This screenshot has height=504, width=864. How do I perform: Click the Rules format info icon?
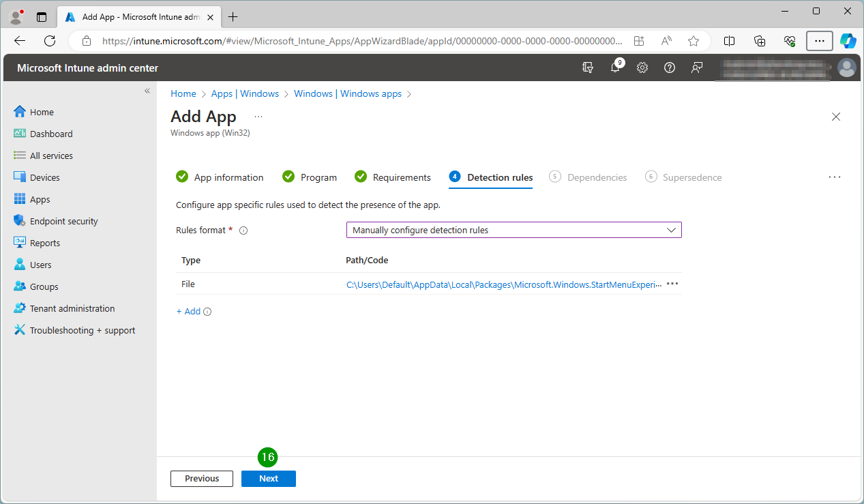tap(243, 231)
